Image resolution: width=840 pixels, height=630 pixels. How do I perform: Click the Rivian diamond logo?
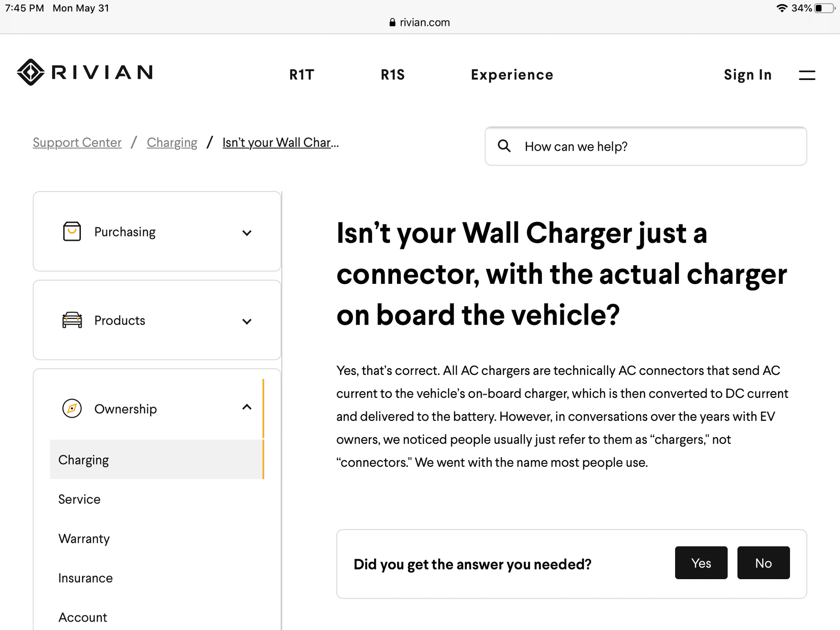(31, 72)
